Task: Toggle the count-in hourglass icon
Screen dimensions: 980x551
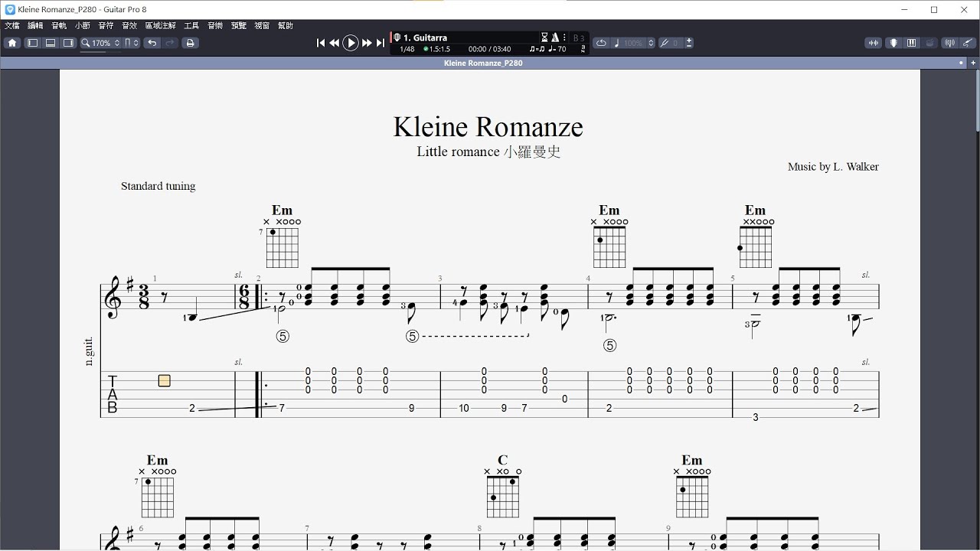Action: coord(545,37)
